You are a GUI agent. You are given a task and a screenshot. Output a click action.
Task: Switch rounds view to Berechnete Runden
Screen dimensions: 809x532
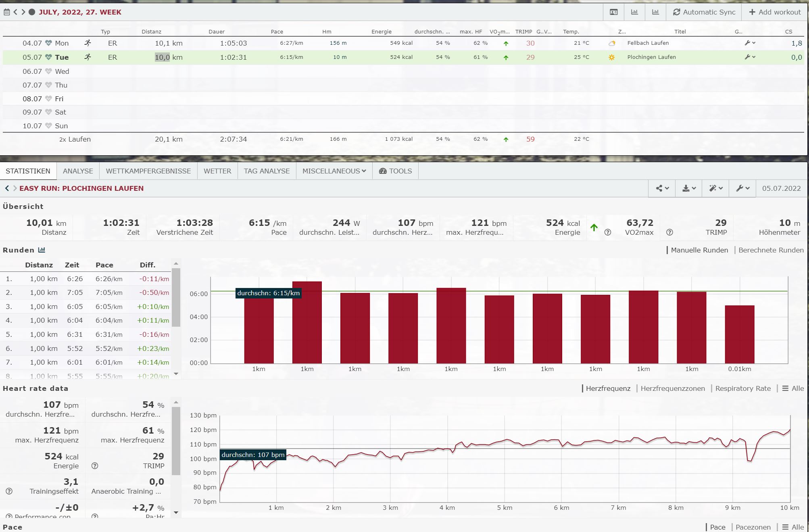(x=771, y=250)
